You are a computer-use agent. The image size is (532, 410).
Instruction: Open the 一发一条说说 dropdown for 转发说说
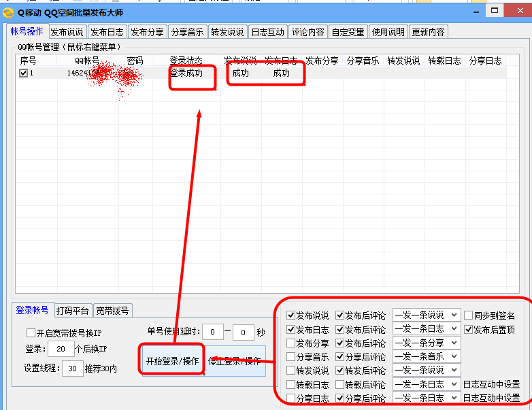[x=427, y=370]
